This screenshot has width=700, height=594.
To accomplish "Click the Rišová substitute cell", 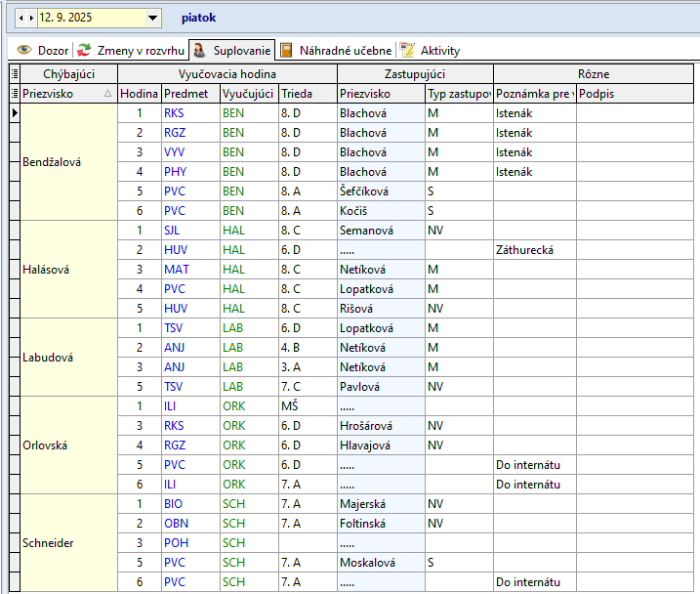I will [382, 309].
